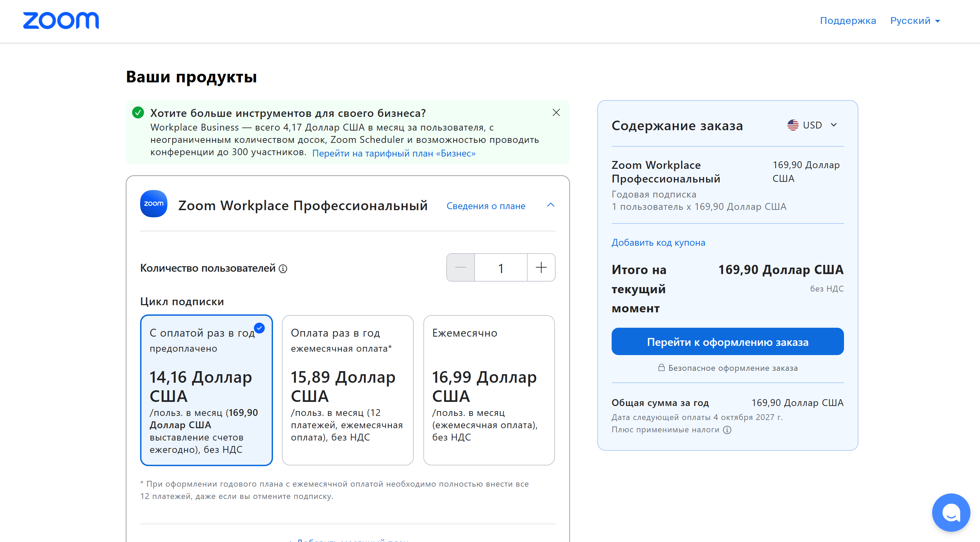980x542 pixels.
Task: Click the Zoom logo in header
Action: point(61,21)
